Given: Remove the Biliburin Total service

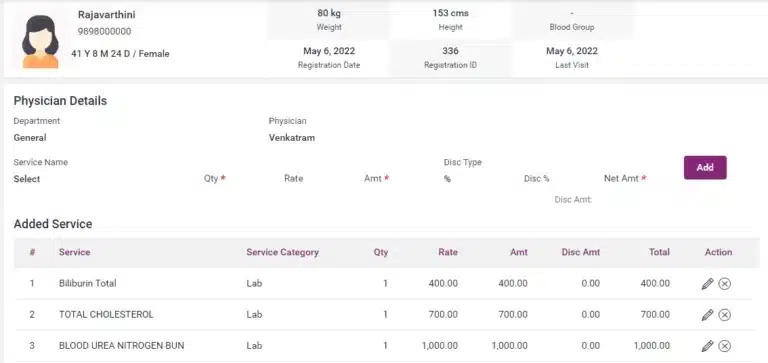Looking at the screenshot, I should click(x=724, y=284).
